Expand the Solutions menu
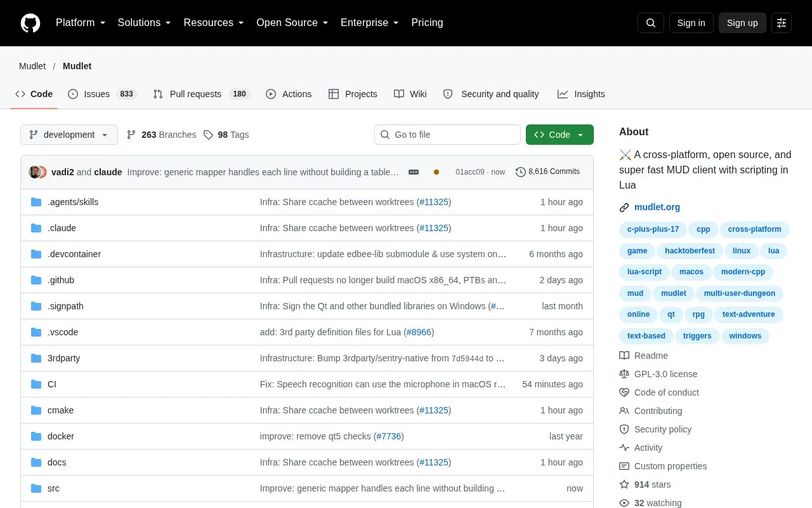Viewport: 812px width, 508px height. point(145,23)
